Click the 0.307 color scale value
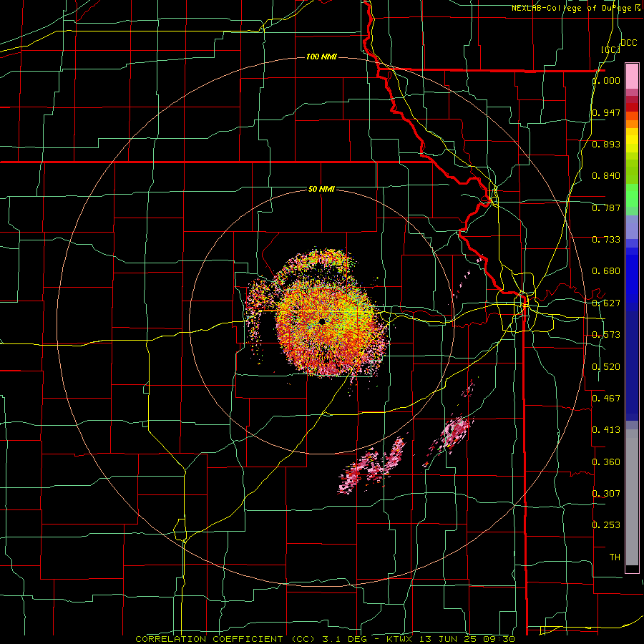 [x=606, y=494]
